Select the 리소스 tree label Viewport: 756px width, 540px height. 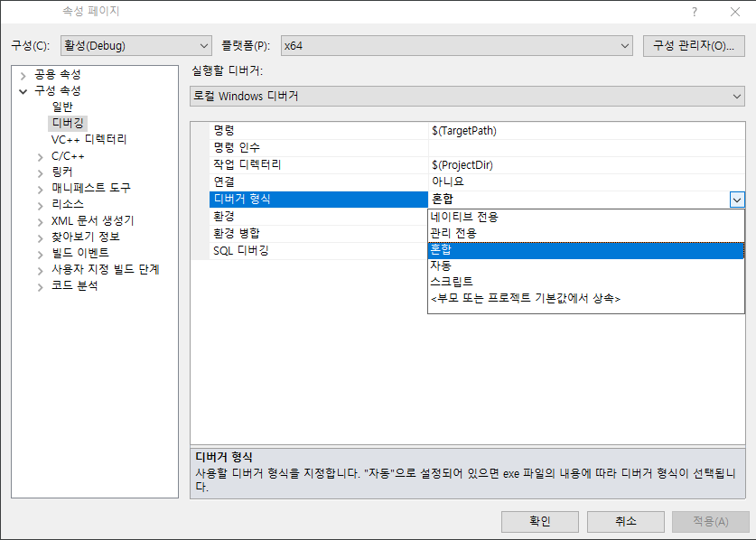68,204
